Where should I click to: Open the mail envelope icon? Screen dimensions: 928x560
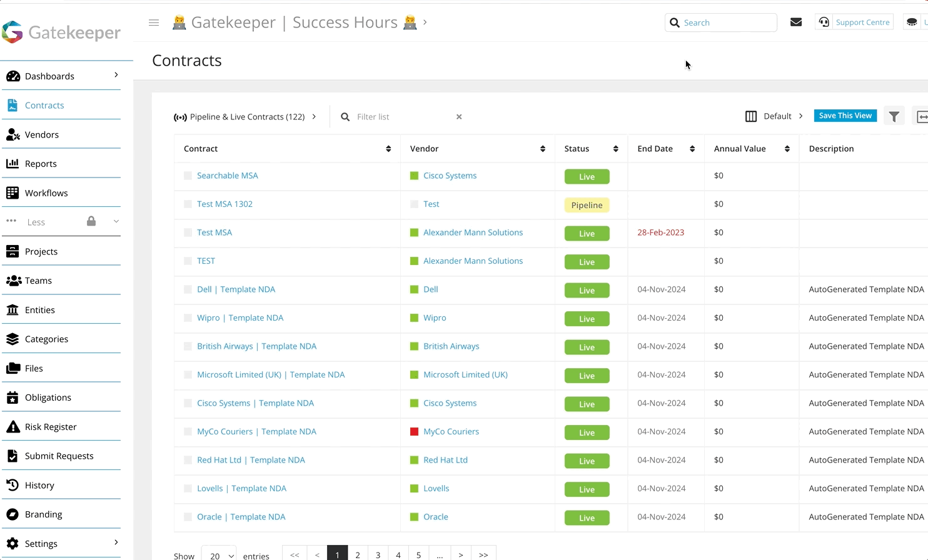(796, 22)
